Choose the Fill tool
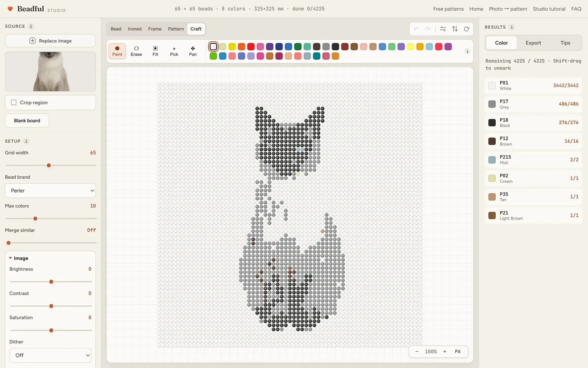This screenshot has height=368, width=588. coord(155,51)
